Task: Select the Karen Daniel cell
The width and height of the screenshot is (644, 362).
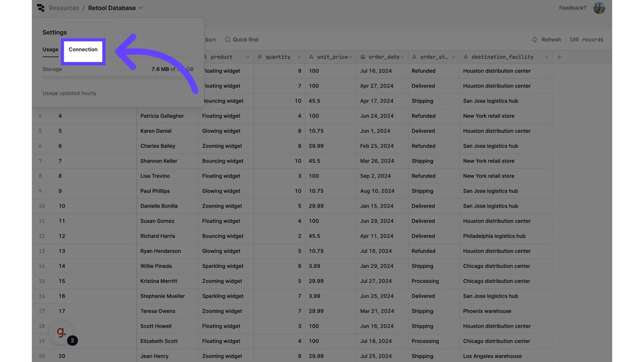Action: click(x=167, y=131)
